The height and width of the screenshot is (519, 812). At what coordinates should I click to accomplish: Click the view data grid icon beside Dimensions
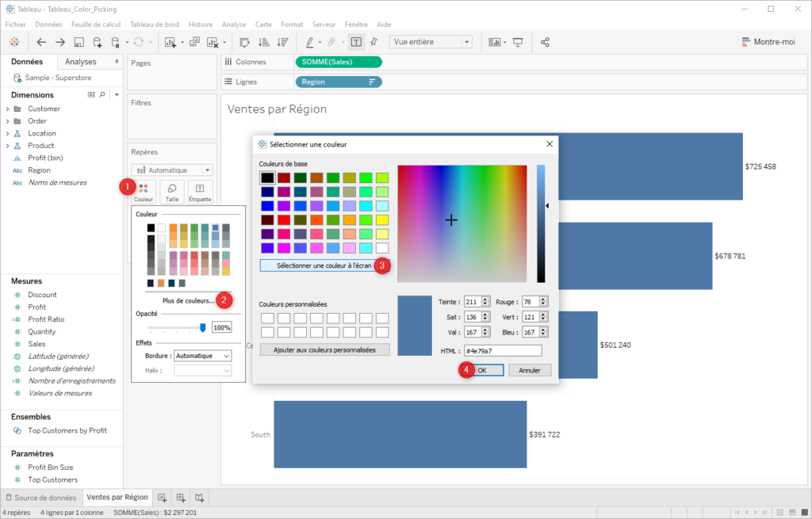[x=91, y=95]
